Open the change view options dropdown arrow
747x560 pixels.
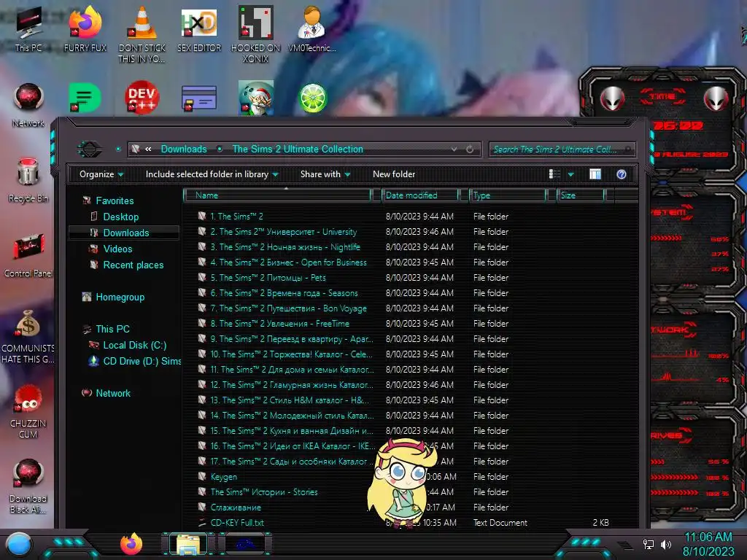[570, 175]
